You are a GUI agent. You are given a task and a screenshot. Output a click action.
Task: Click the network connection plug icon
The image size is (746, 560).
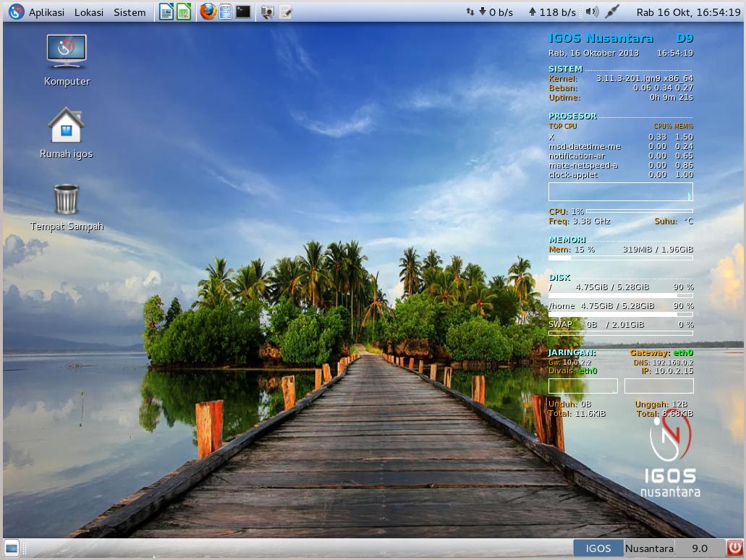point(612,12)
